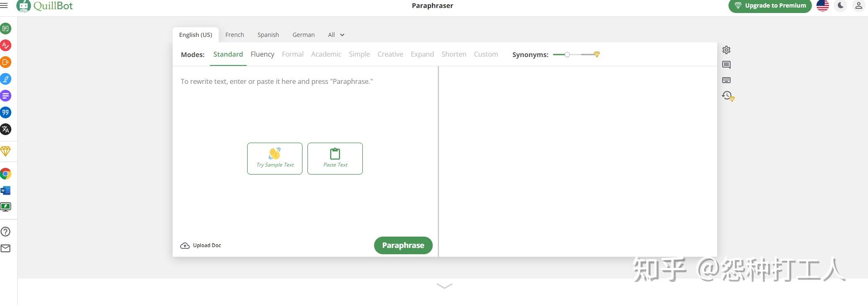The width and height of the screenshot is (868, 305).
Task: Toggle dark mode with moon icon
Action: (x=840, y=5)
